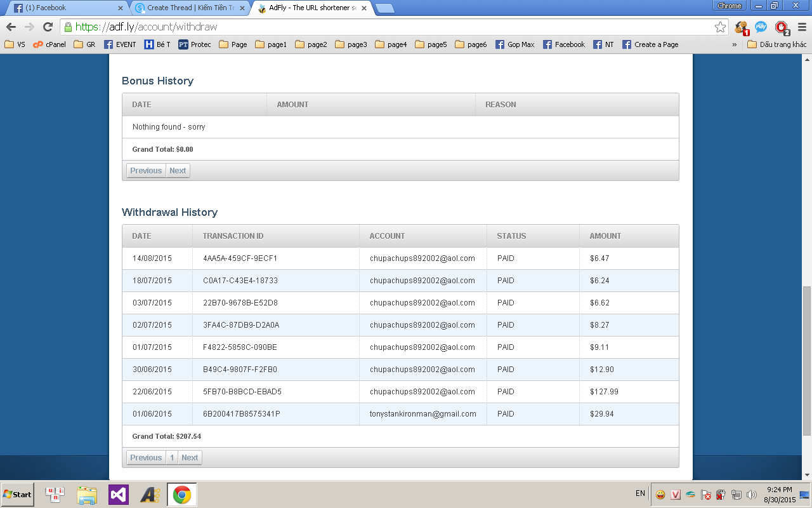Click the address bar URL field
This screenshot has height=508, width=812.
point(393,27)
